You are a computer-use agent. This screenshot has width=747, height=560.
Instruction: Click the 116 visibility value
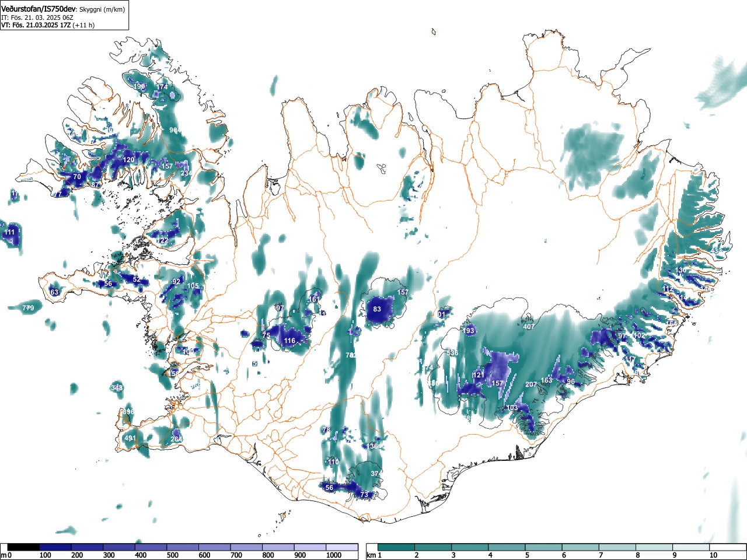(x=289, y=341)
